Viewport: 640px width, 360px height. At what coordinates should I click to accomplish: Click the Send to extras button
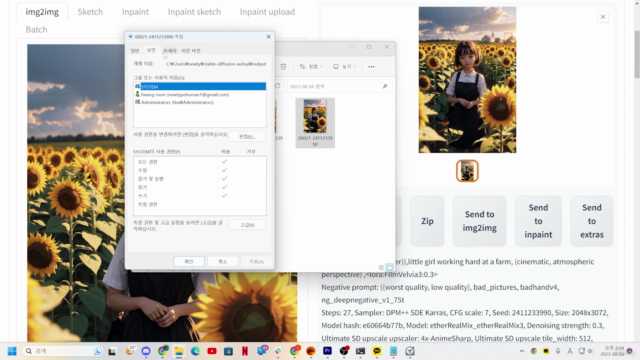[x=592, y=221]
